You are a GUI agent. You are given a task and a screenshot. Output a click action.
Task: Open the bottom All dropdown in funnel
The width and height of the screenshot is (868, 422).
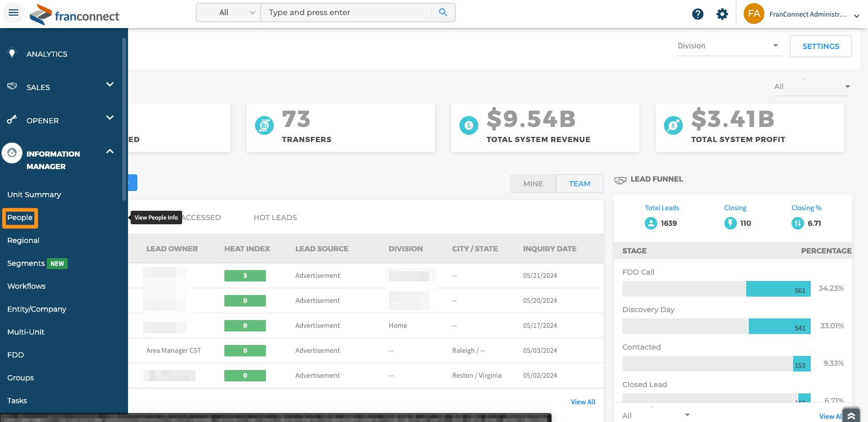pos(657,415)
